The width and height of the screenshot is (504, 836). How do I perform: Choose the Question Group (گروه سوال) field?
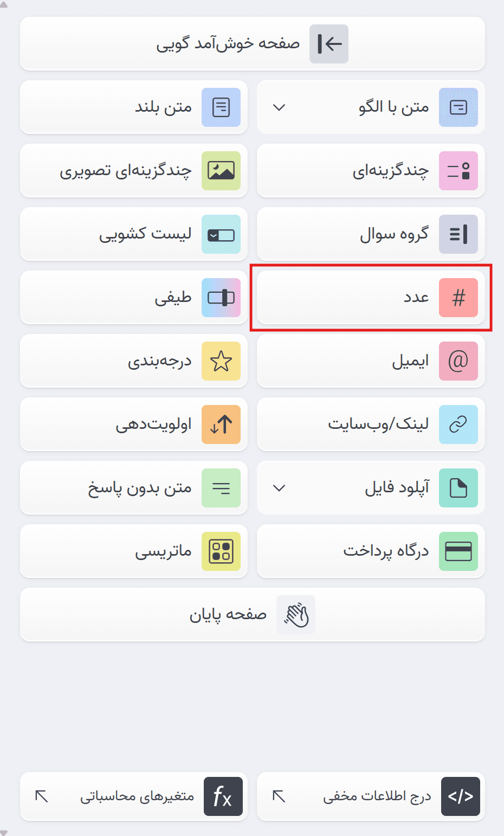click(x=371, y=234)
